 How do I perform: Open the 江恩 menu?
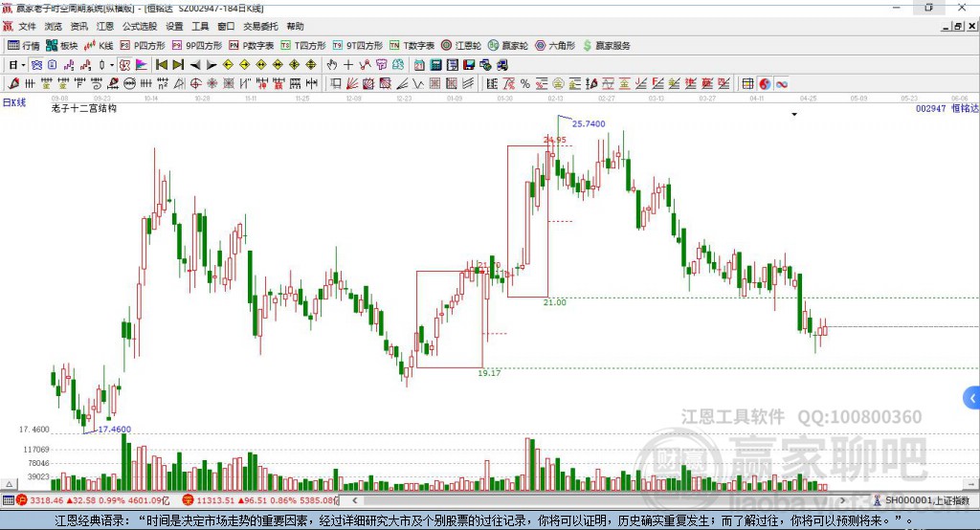click(105, 26)
